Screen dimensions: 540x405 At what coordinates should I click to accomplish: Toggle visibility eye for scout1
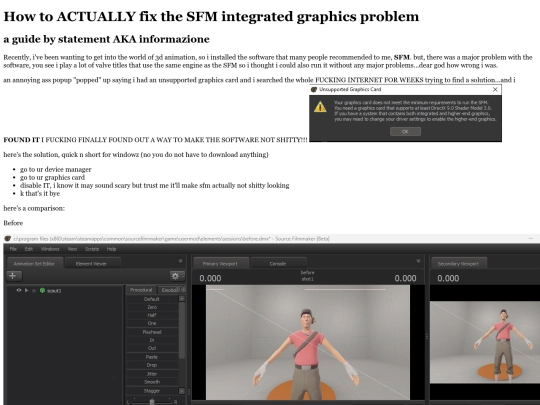pos(19,290)
